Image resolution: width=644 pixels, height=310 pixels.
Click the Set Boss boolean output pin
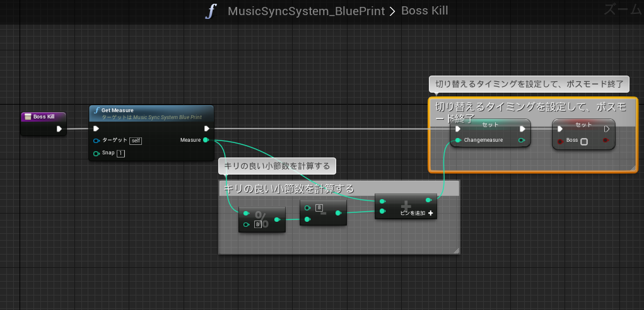point(606,141)
